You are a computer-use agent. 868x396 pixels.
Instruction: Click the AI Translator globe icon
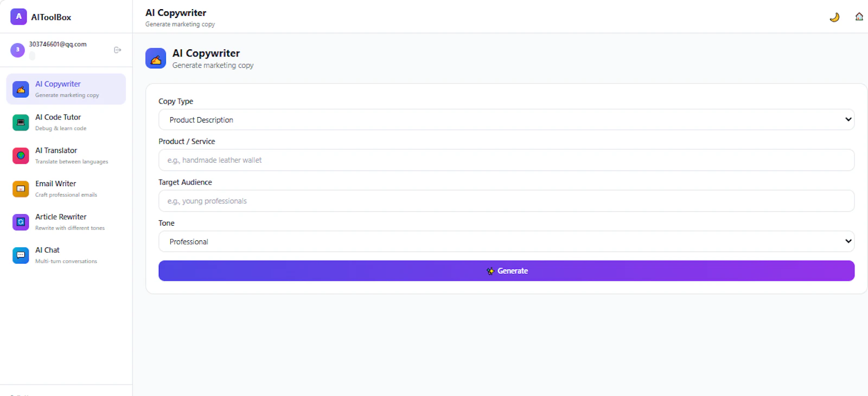[x=21, y=156]
